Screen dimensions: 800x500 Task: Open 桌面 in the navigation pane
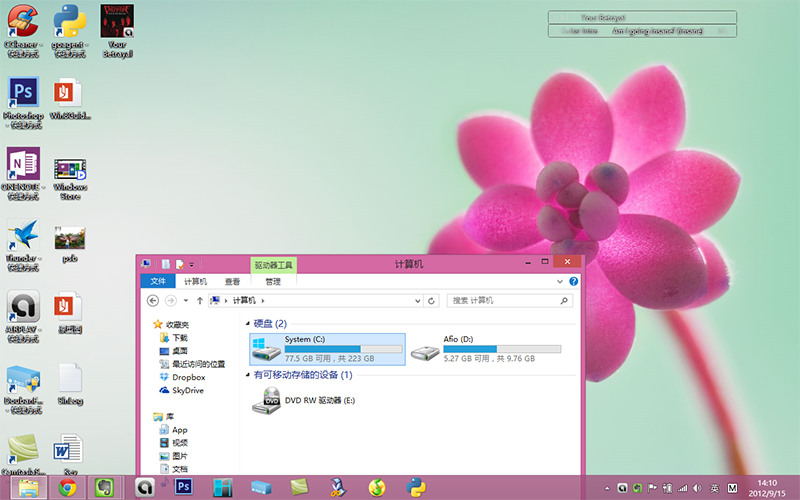173,351
